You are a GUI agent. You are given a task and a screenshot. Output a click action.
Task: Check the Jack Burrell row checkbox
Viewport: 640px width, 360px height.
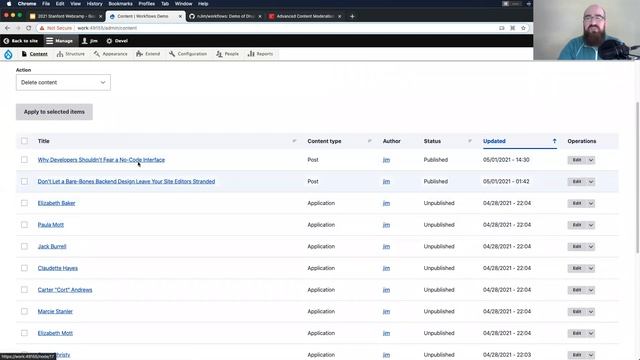point(24,247)
